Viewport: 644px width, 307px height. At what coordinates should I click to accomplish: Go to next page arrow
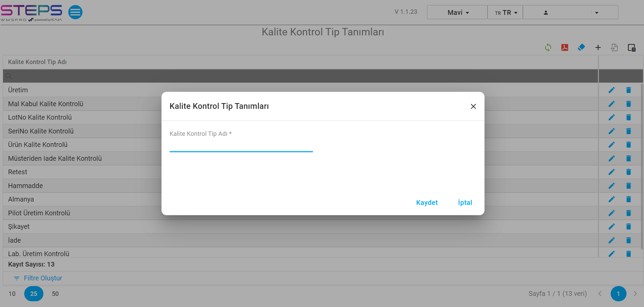point(635,294)
